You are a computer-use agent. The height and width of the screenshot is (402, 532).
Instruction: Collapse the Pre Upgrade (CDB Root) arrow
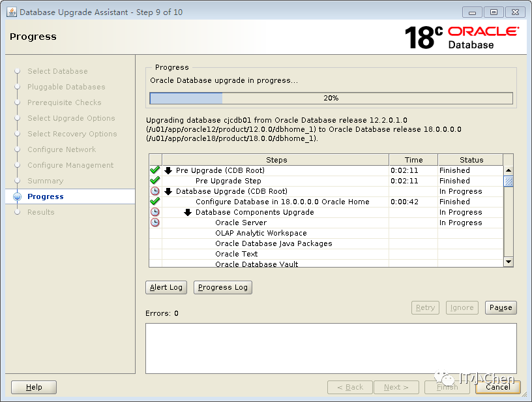tap(168, 170)
